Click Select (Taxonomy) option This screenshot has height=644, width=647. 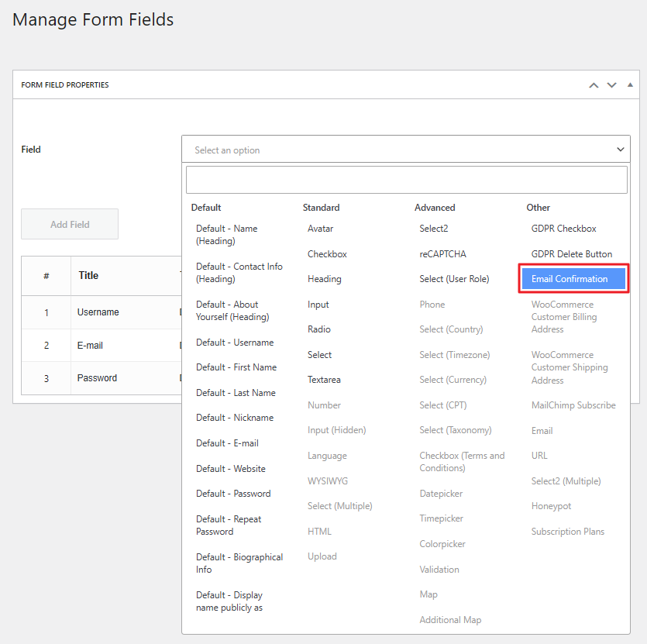455,430
